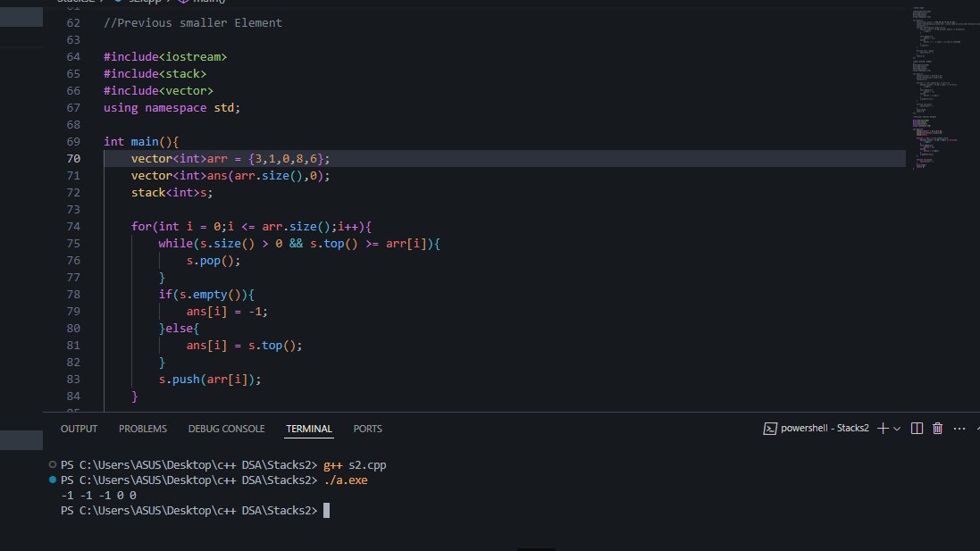Click hollow command marker beside g++ line
This screenshot has height=551, width=980.
pyautogui.click(x=53, y=464)
